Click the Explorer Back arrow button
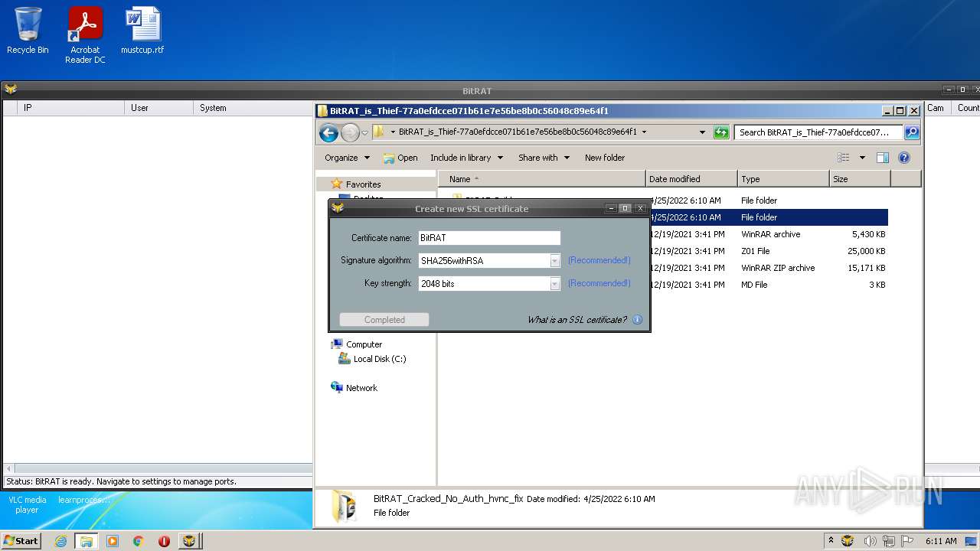The image size is (980, 551). point(329,132)
